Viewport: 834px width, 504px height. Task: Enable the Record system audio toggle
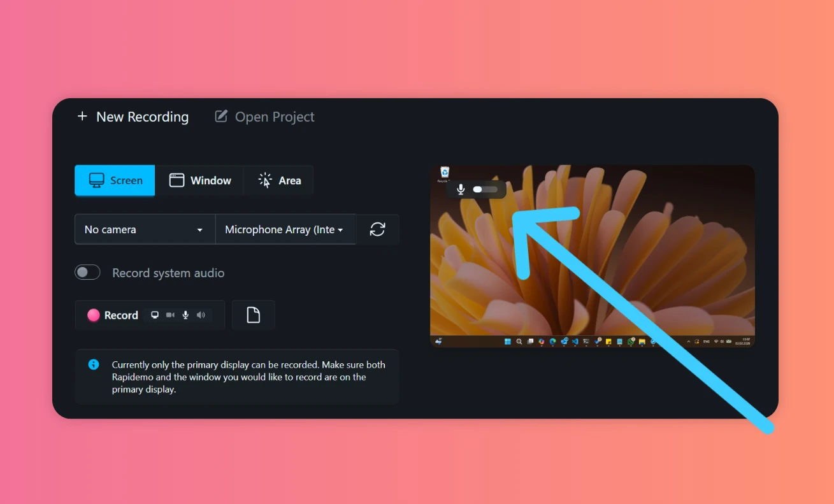click(x=87, y=272)
